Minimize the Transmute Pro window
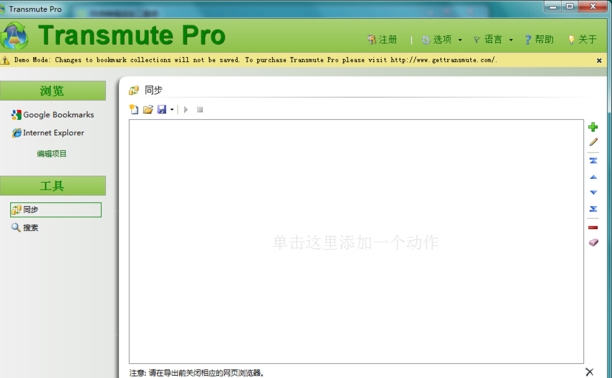The image size is (612, 378). pyautogui.click(x=553, y=7)
